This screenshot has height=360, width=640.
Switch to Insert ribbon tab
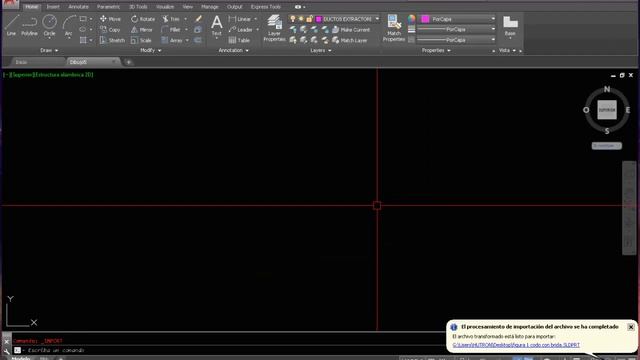coord(53,7)
